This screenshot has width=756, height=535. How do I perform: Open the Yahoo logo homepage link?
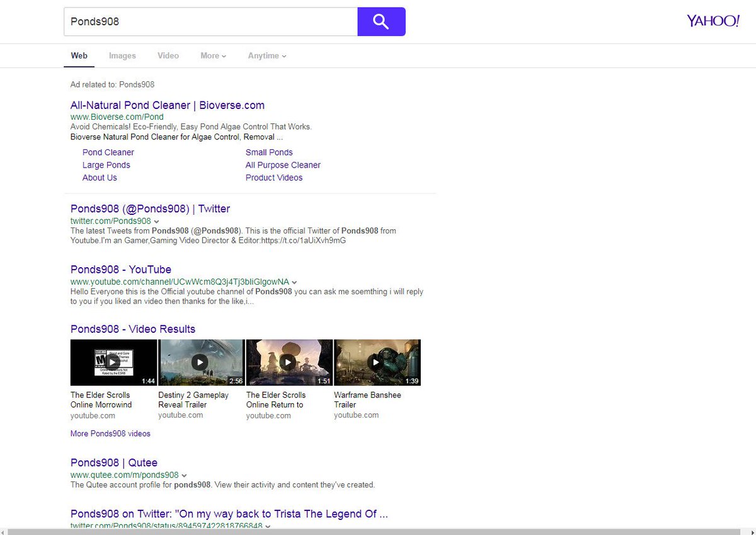coord(713,21)
